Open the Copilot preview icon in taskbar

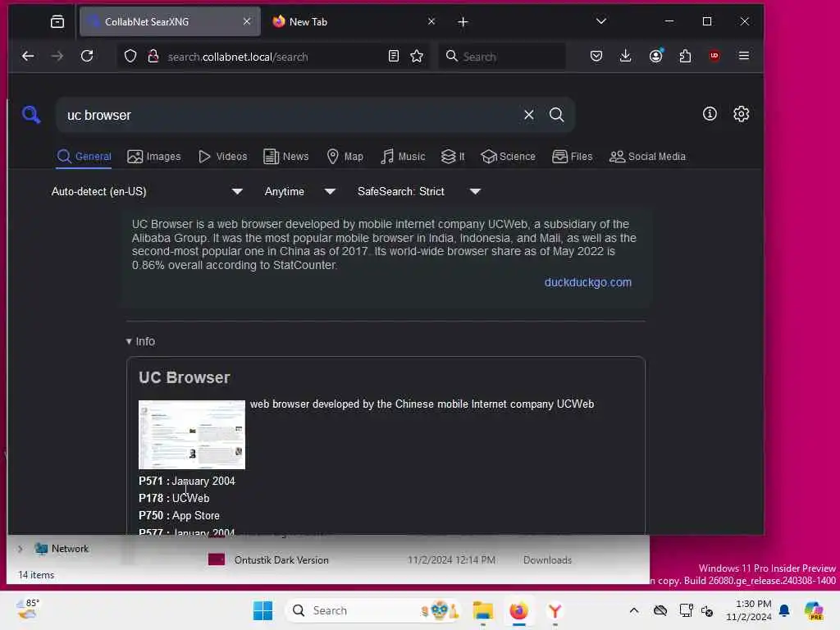[814, 610]
